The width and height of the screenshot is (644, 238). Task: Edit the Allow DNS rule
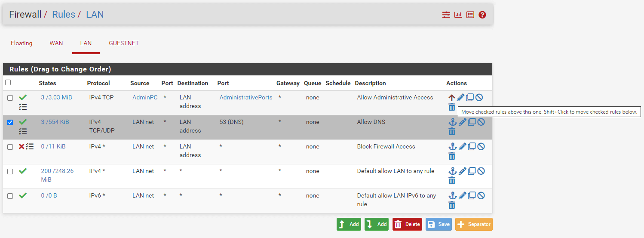click(x=462, y=122)
